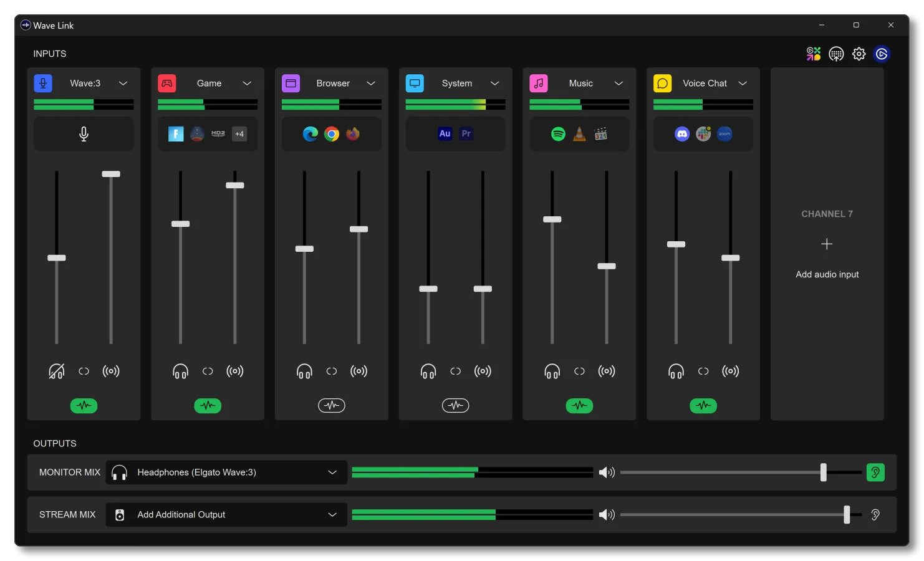This screenshot has height=561, width=924.
Task: Expand the Voice Chat channel chevron
Action: click(743, 84)
